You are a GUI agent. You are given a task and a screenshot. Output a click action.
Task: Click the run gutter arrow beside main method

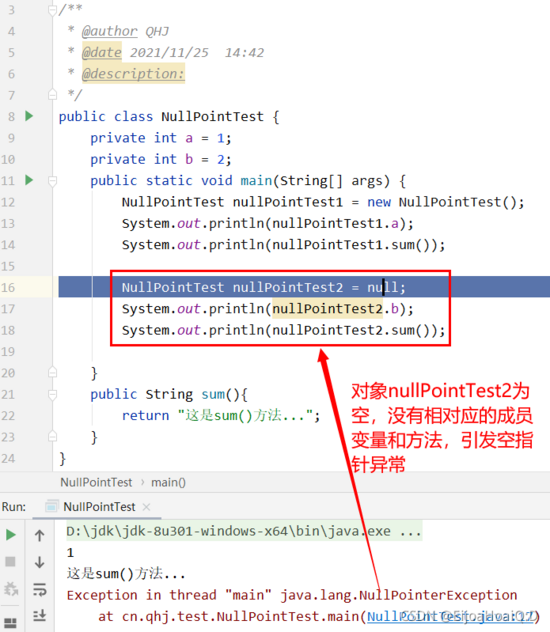tap(29, 180)
